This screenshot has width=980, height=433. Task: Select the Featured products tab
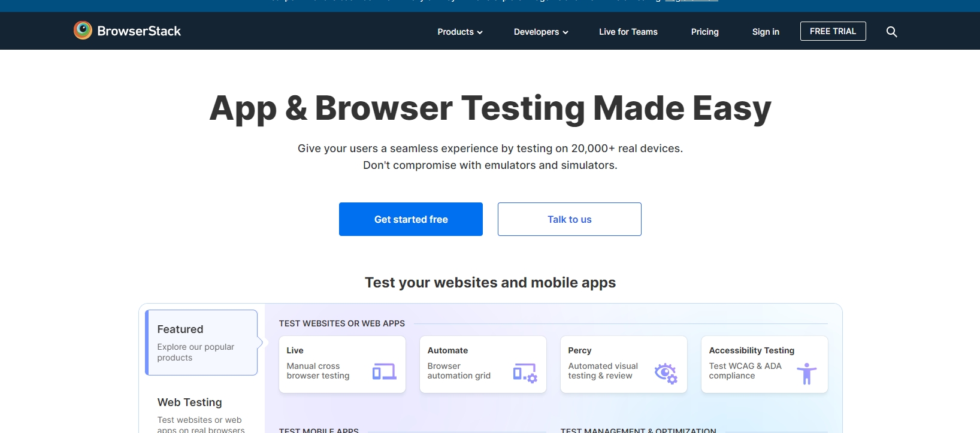pyautogui.click(x=201, y=343)
